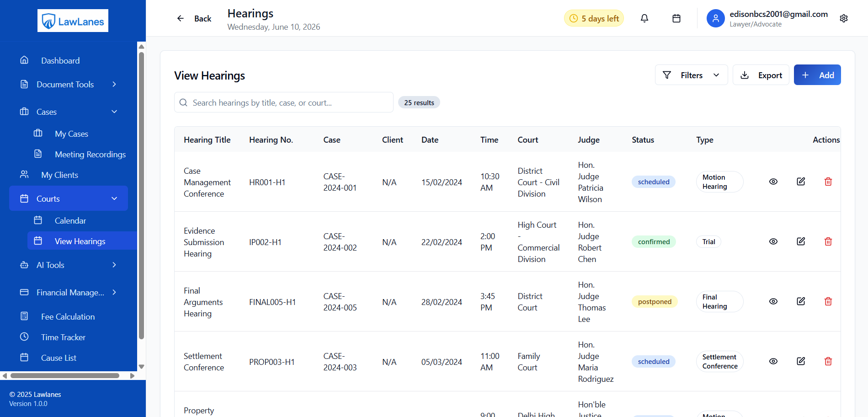Delete the Settlement Conference hearing
This screenshot has width=868, height=417.
(x=828, y=361)
